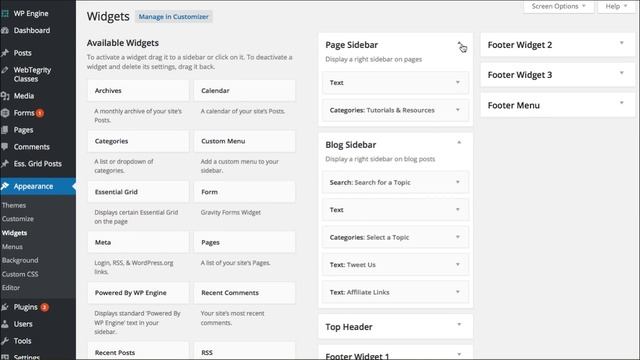Click the Plugins update count badge

coord(44,307)
